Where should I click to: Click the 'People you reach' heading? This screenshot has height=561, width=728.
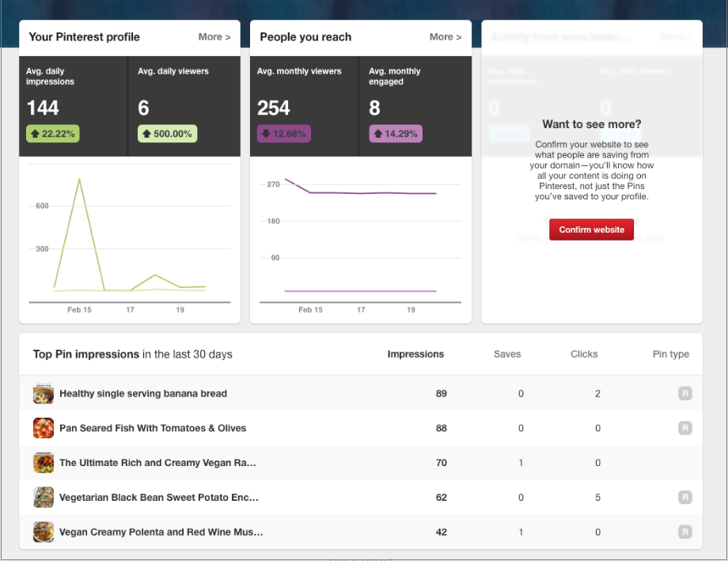pos(305,37)
